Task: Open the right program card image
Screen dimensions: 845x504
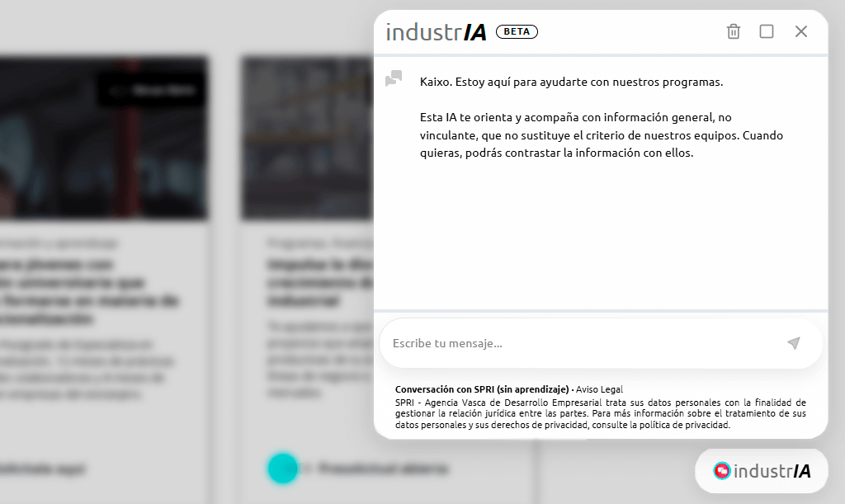Action: (x=307, y=138)
